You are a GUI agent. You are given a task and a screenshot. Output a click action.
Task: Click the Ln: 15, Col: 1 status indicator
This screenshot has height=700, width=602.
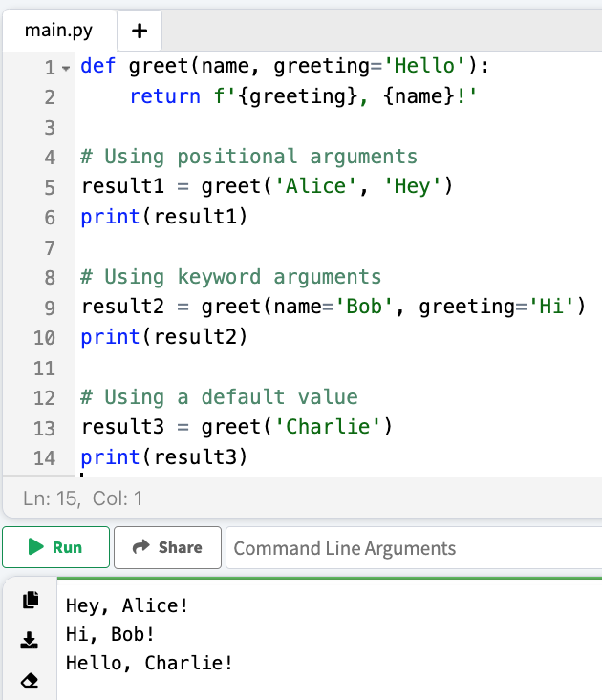(x=81, y=498)
